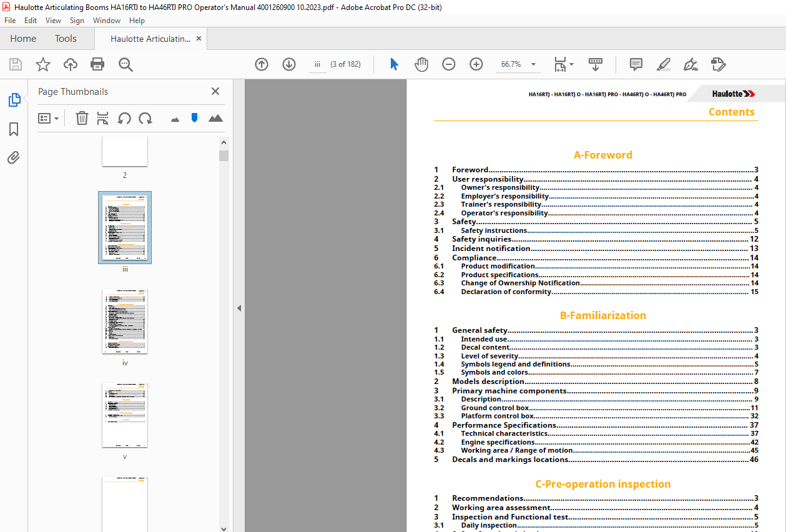Image resolution: width=786 pixels, height=532 pixels.
Task: Open the View menu
Action: [x=53, y=21]
